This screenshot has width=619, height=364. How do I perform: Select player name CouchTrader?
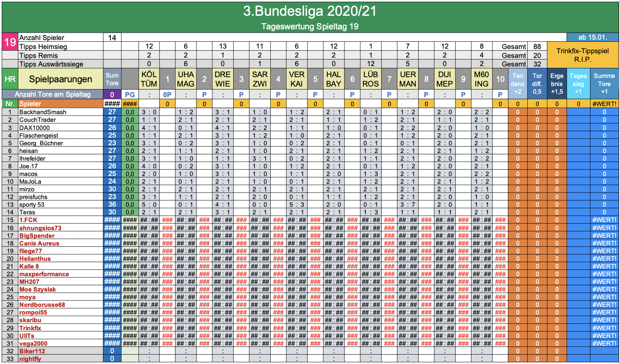(38, 120)
